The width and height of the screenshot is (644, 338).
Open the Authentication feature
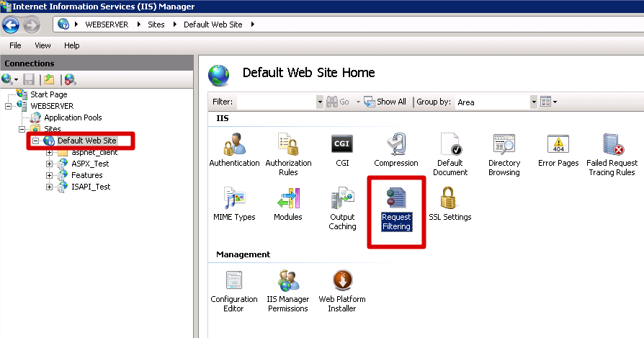coord(234,150)
